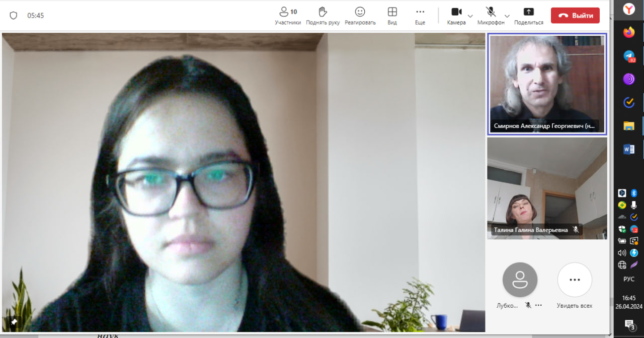Click the Лубко participant avatar
The image size is (644, 338).
click(520, 280)
